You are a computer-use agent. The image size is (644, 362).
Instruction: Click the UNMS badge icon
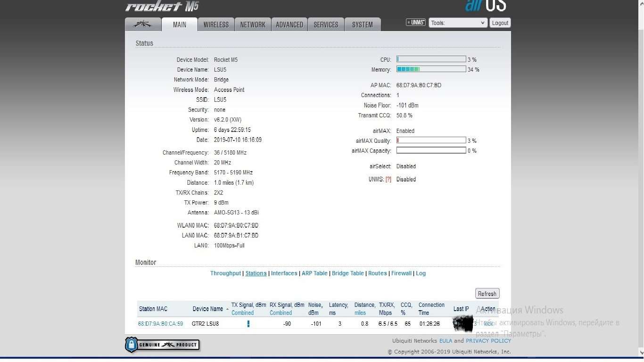tap(416, 22)
